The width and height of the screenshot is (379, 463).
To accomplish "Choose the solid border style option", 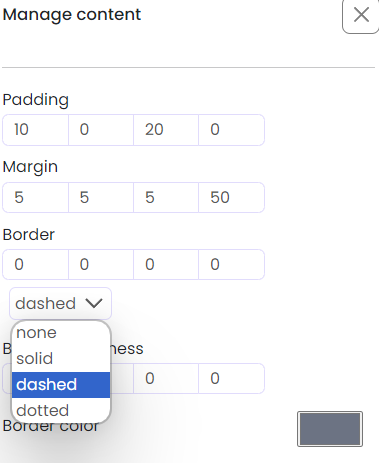I will point(61,359).
